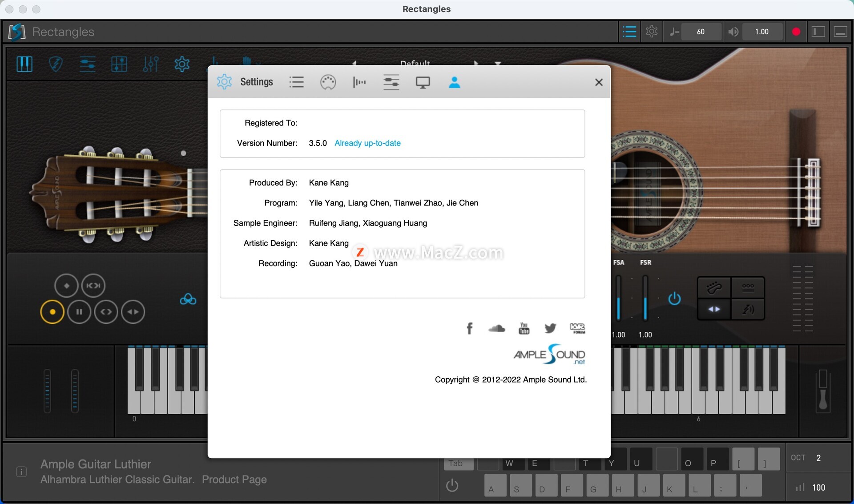Adjust the FSR slider
The width and height of the screenshot is (854, 504).
point(645,297)
